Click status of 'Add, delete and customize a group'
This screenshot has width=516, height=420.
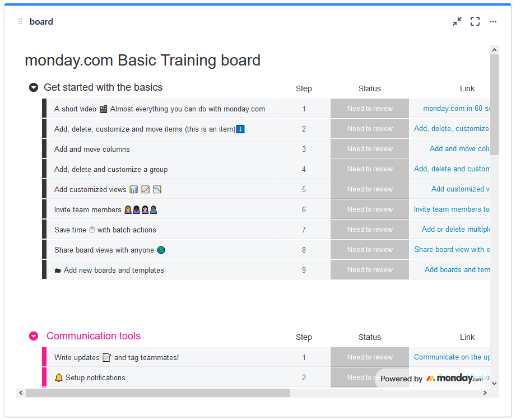point(370,169)
